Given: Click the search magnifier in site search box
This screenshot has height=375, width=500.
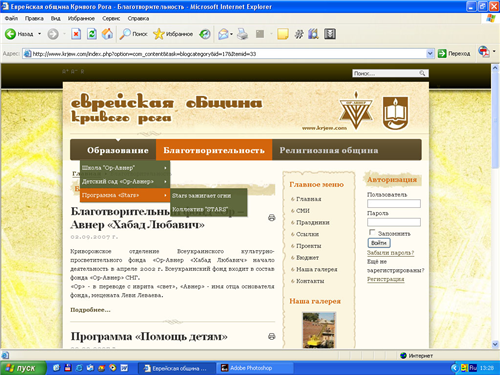Looking at the screenshot, I should click(422, 73).
